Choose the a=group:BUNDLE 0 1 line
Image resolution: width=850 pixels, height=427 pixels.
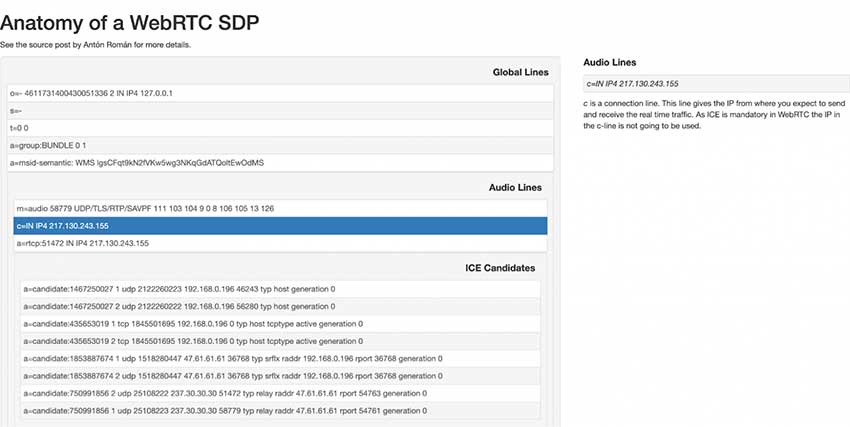tap(279, 145)
